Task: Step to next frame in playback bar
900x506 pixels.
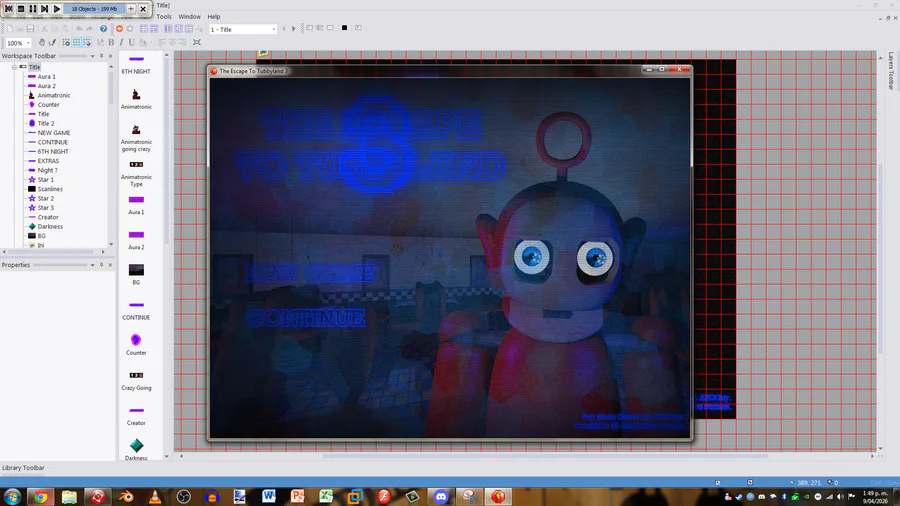Action: (x=45, y=9)
